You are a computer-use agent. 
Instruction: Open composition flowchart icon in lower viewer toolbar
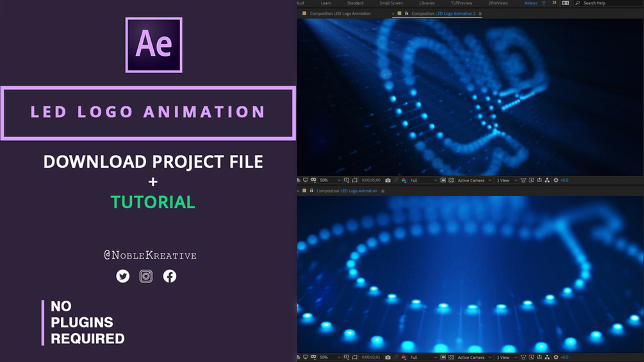(547, 357)
